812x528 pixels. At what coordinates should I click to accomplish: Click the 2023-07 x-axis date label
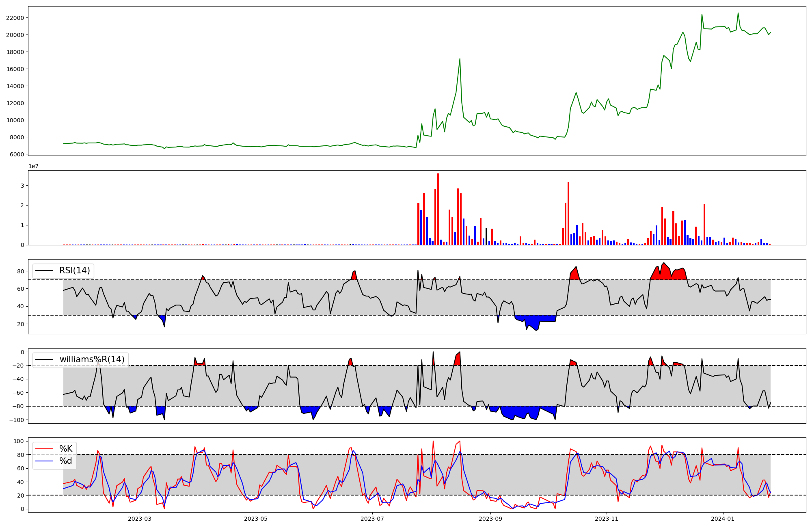pos(372,519)
